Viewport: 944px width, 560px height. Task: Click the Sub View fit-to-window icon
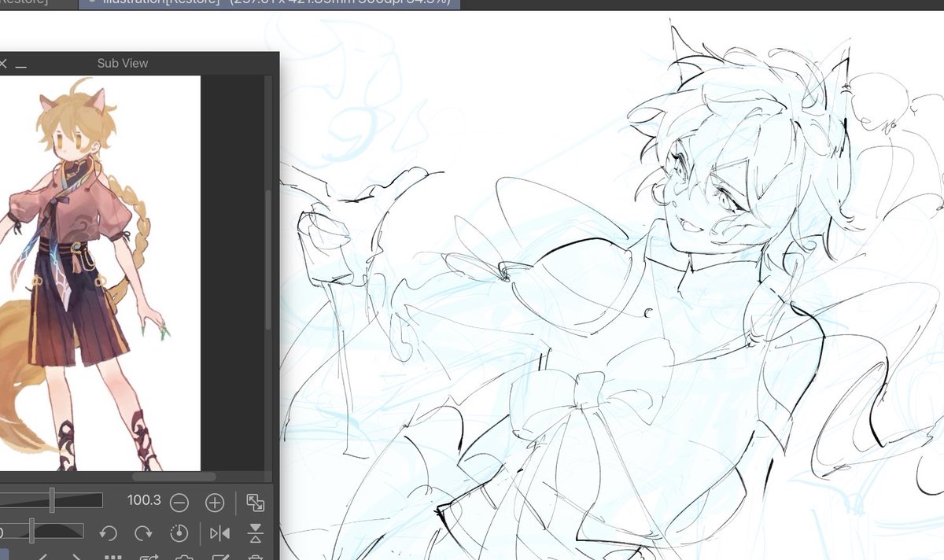tap(255, 502)
